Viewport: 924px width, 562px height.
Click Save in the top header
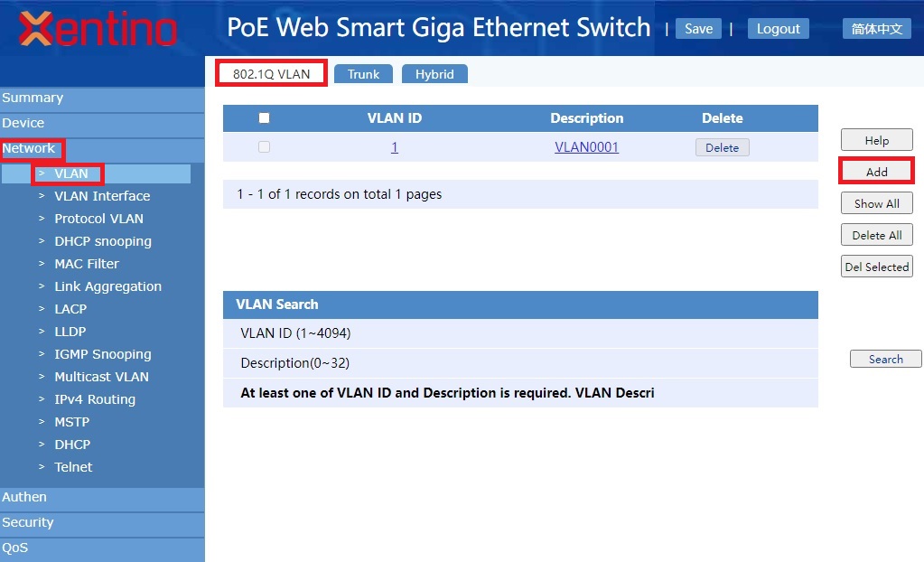click(x=698, y=29)
